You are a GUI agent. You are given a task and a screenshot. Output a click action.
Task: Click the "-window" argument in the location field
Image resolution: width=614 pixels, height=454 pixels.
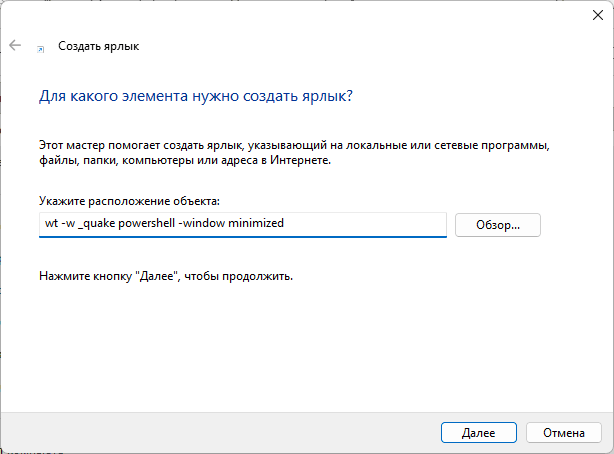(x=203, y=224)
